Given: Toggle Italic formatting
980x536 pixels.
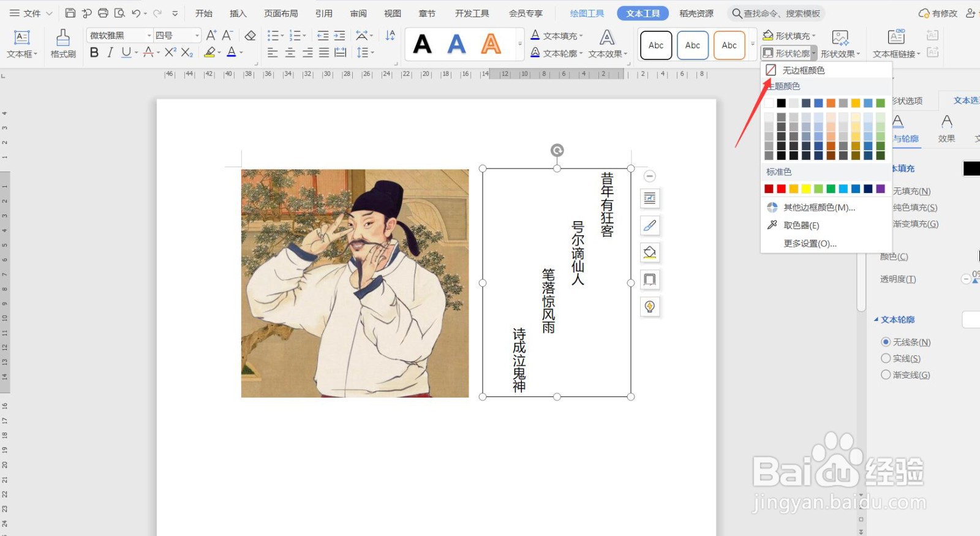Looking at the screenshot, I should point(110,53).
